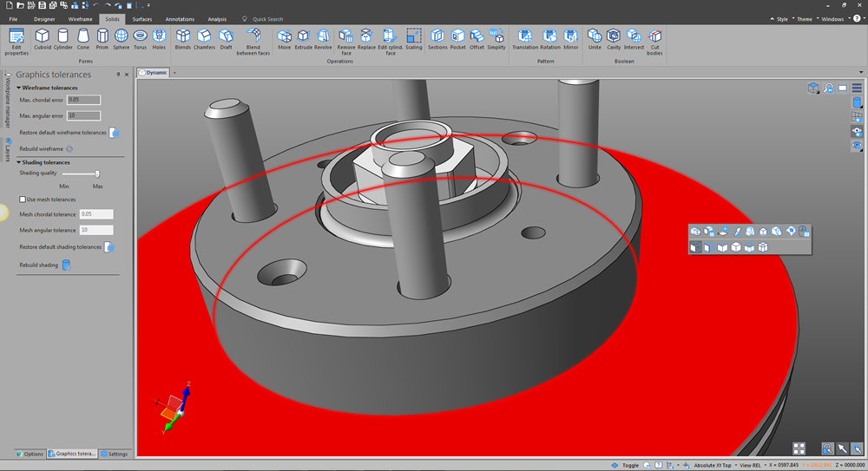
Task: Apply Mirror pattern
Action: coord(571,39)
